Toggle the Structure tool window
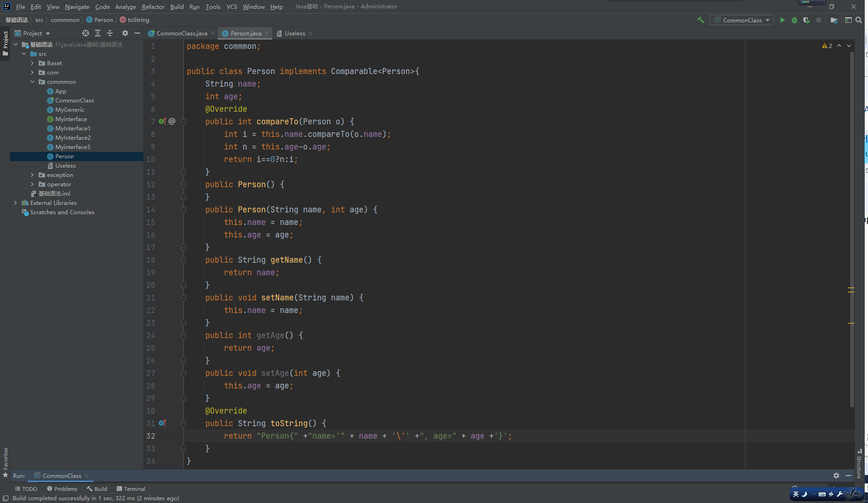Viewport: 868px width, 503px height. (x=859, y=464)
